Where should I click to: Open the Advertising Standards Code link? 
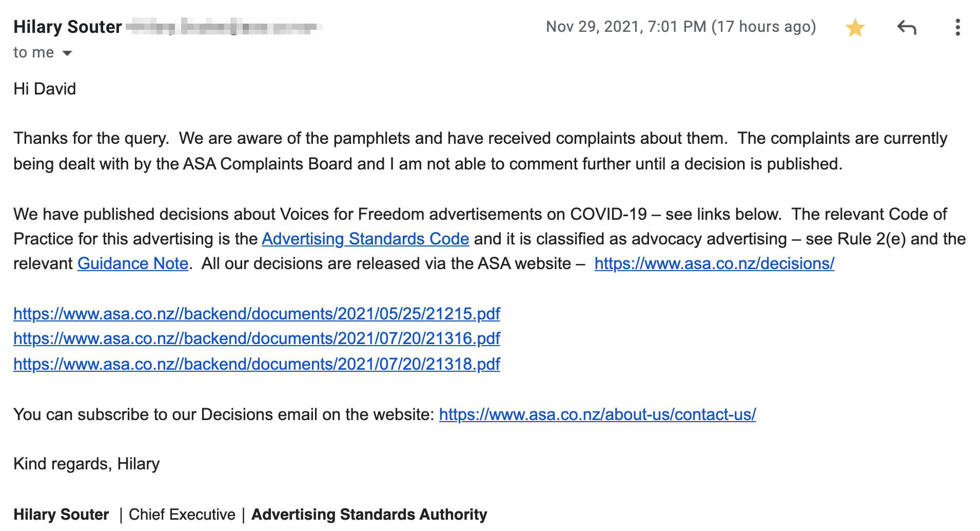pyautogui.click(x=365, y=239)
